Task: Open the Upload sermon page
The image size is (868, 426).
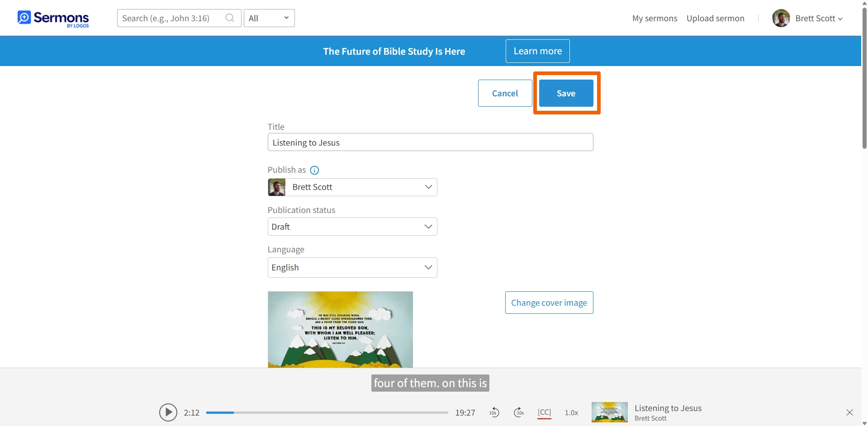Action: 715,19
